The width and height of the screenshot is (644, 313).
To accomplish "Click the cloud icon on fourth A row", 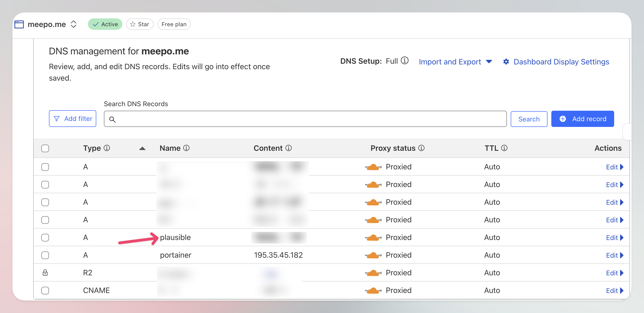I will click(x=373, y=220).
